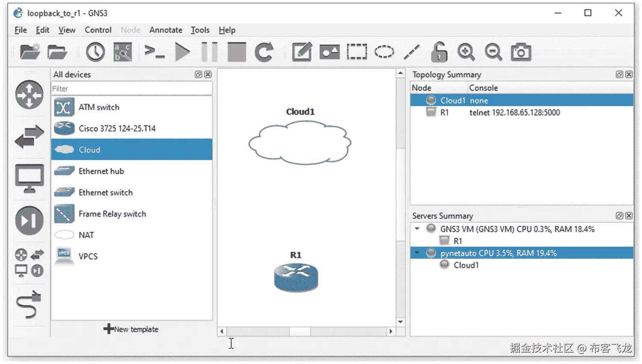Browse all devices sidebar icon

click(30, 263)
